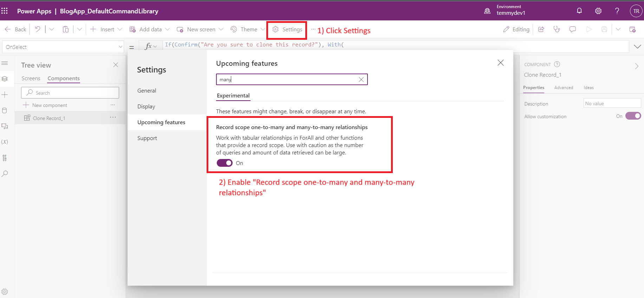Click the help question mark icon
The height and width of the screenshot is (298, 644).
pyautogui.click(x=617, y=11)
